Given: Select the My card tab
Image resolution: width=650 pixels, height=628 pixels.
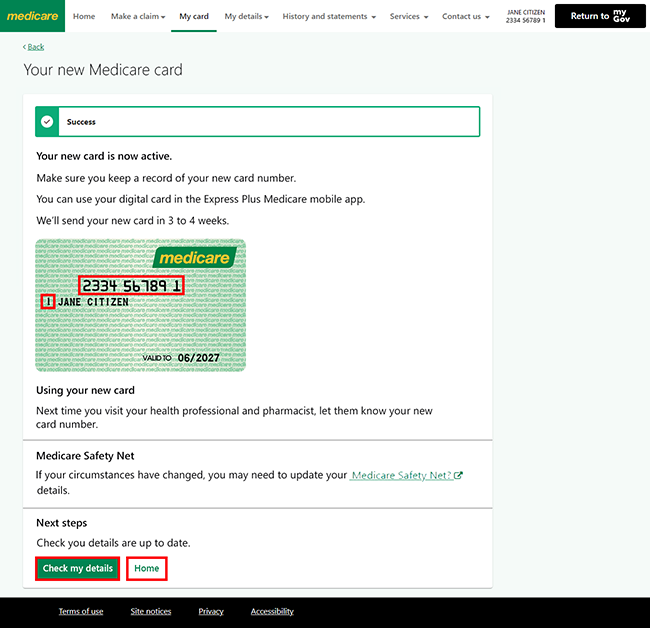Looking at the screenshot, I should 194,16.
